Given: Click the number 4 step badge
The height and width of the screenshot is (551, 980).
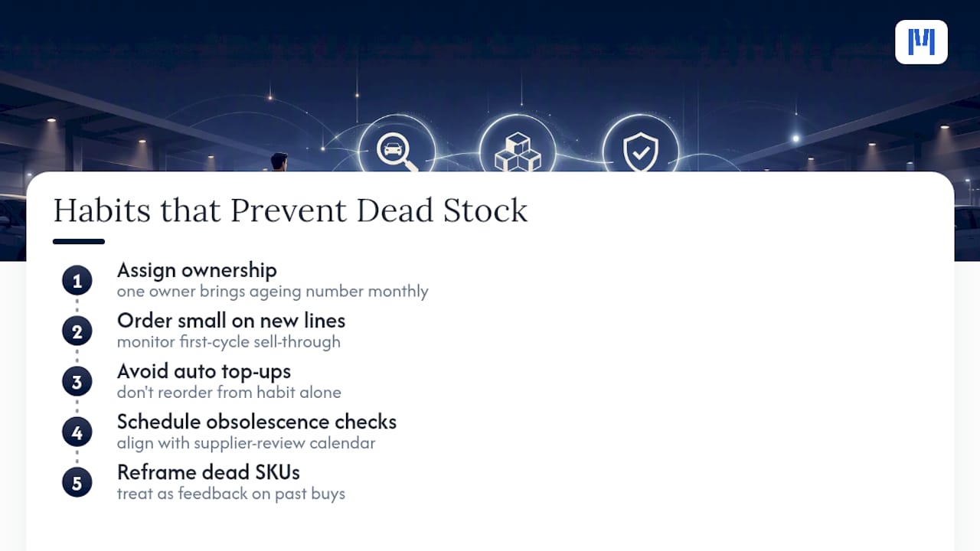Looking at the screenshot, I should click(77, 432).
